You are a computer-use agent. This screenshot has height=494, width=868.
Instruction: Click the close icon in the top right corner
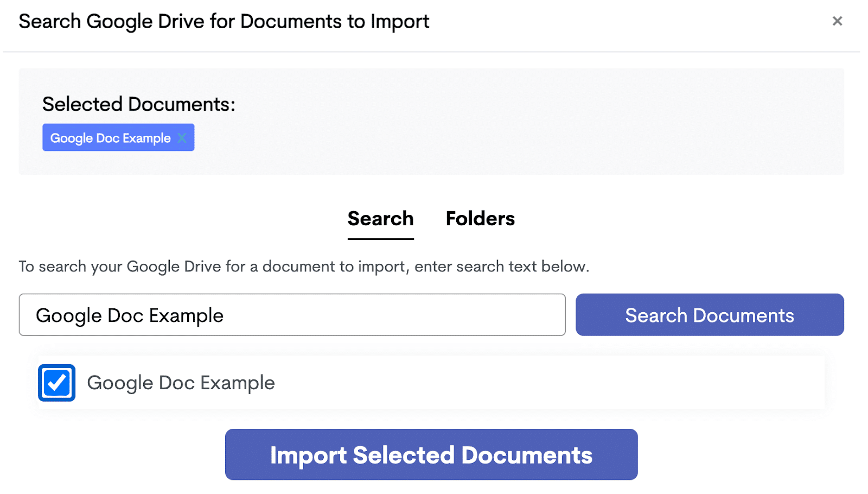click(837, 21)
